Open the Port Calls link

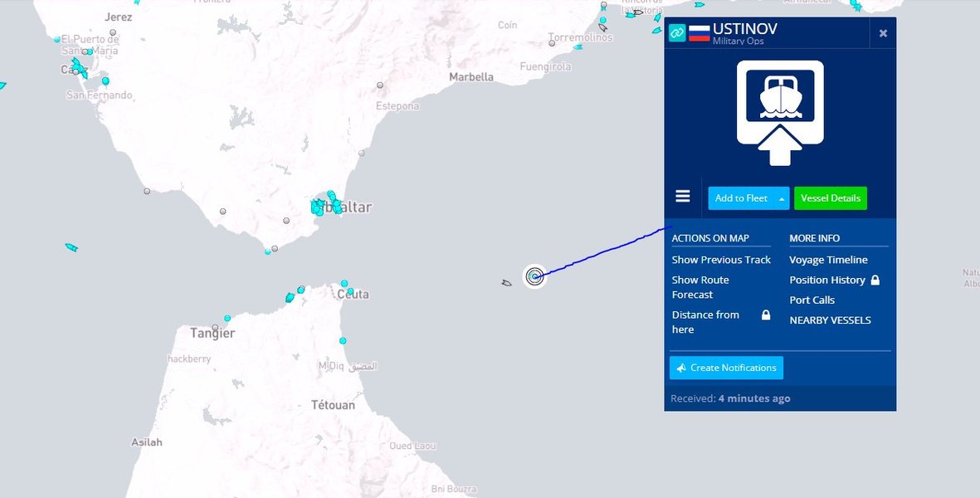812,300
